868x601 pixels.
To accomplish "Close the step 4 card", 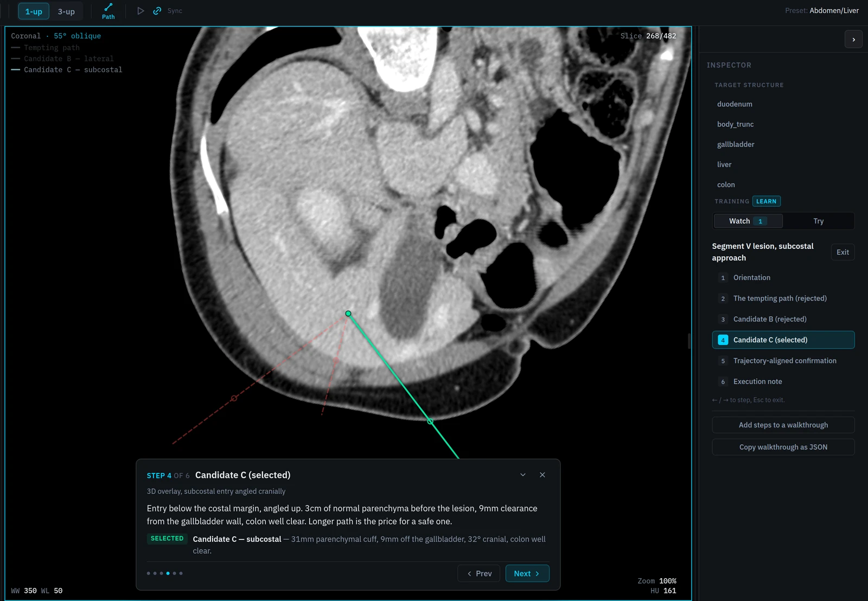I will pos(542,475).
